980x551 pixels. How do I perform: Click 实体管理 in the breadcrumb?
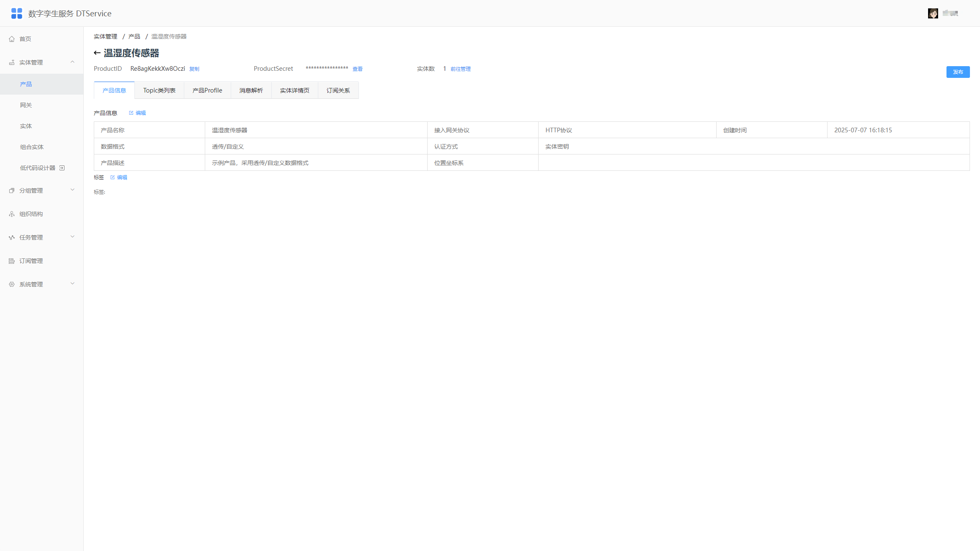tap(106, 37)
